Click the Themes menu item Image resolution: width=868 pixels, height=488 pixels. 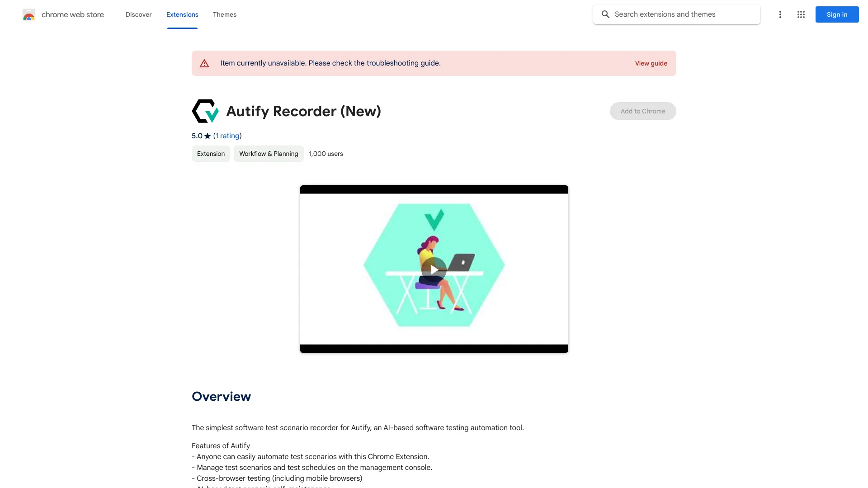tap(225, 14)
